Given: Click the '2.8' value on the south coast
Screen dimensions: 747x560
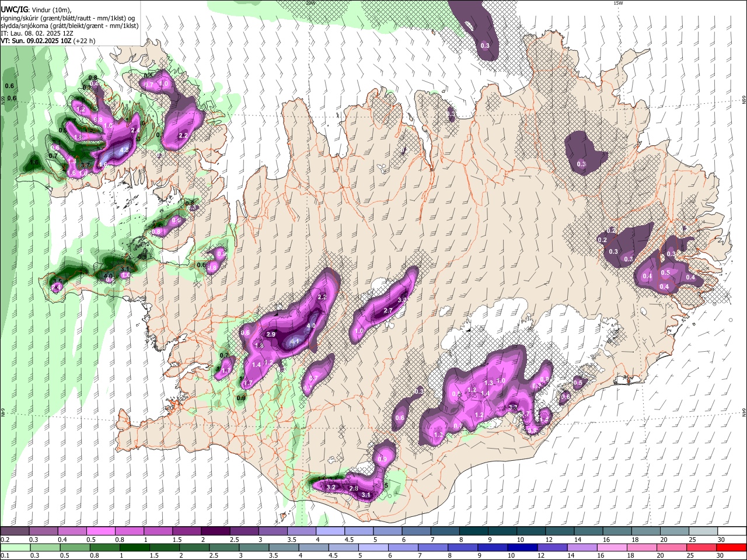Looking at the screenshot, I should point(353,488).
